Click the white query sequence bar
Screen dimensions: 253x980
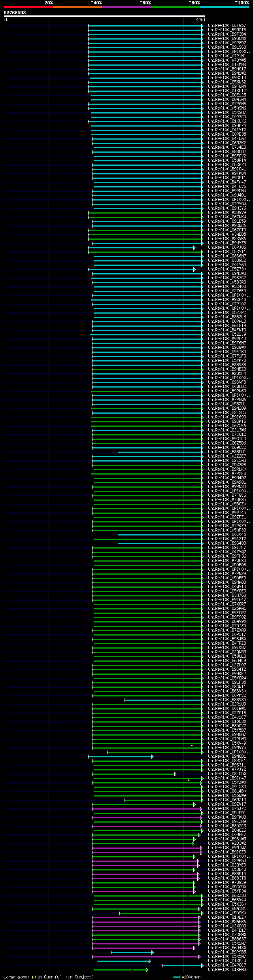coord(104,16)
